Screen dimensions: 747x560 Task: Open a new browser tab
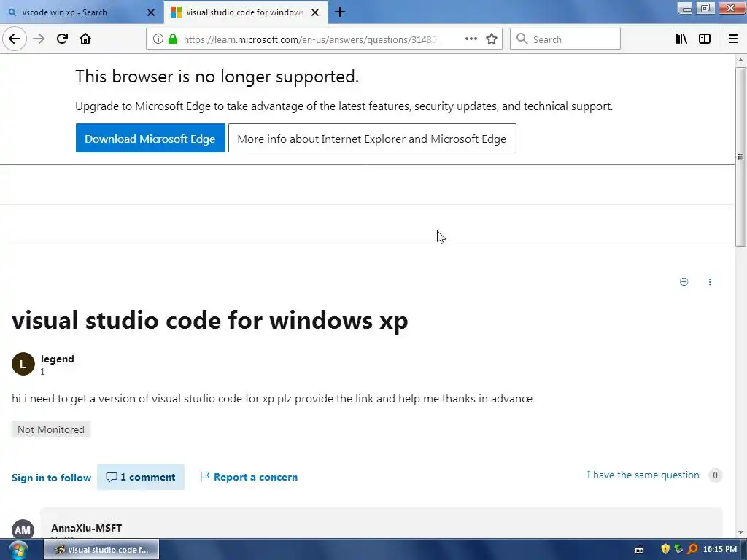click(340, 12)
